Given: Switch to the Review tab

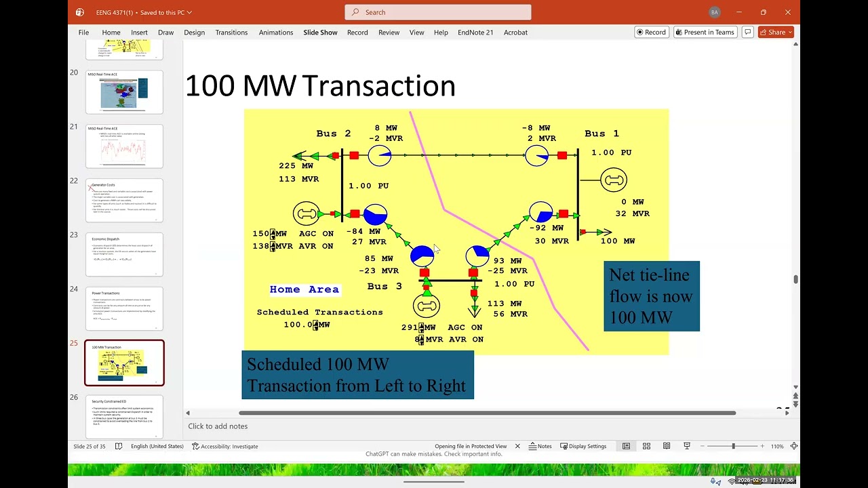Looking at the screenshot, I should [x=389, y=33].
